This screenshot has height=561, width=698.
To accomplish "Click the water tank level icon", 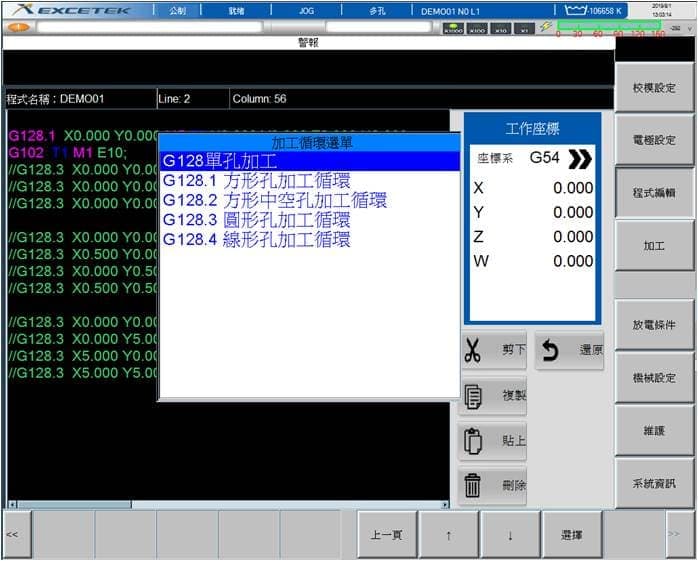I will (x=574, y=10).
